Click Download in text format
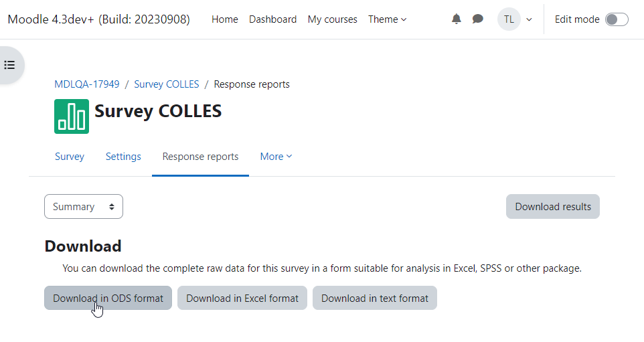The width and height of the screenshot is (644, 342). (x=375, y=298)
